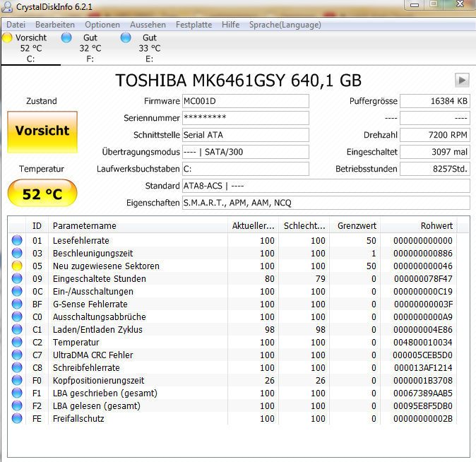Click the Puffergrösse value 16384 KB

(435, 101)
